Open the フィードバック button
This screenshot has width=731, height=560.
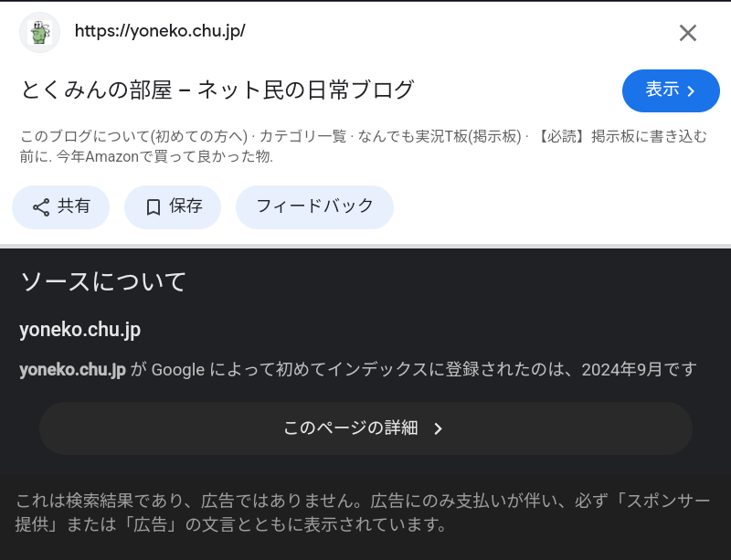click(x=314, y=206)
